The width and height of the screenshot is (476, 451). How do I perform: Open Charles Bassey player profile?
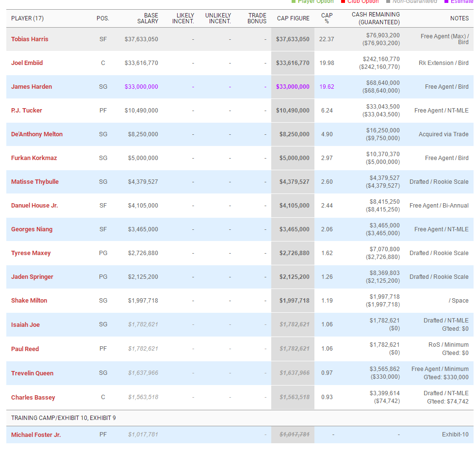33,397
